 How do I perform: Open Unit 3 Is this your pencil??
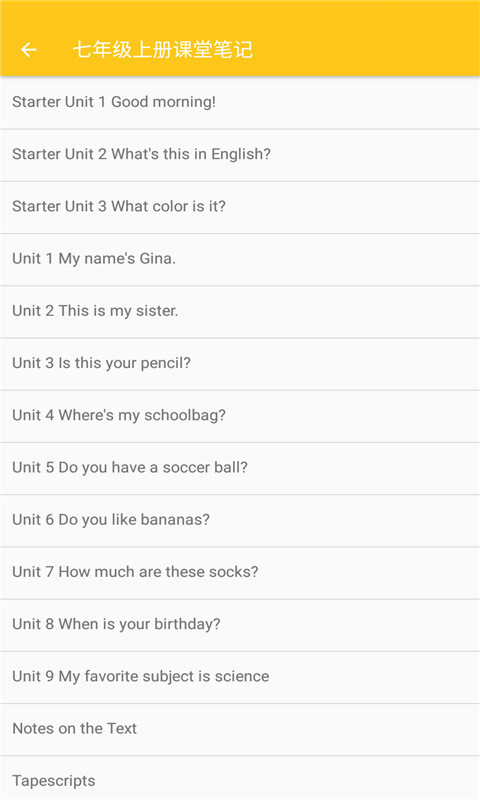click(x=240, y=364)
